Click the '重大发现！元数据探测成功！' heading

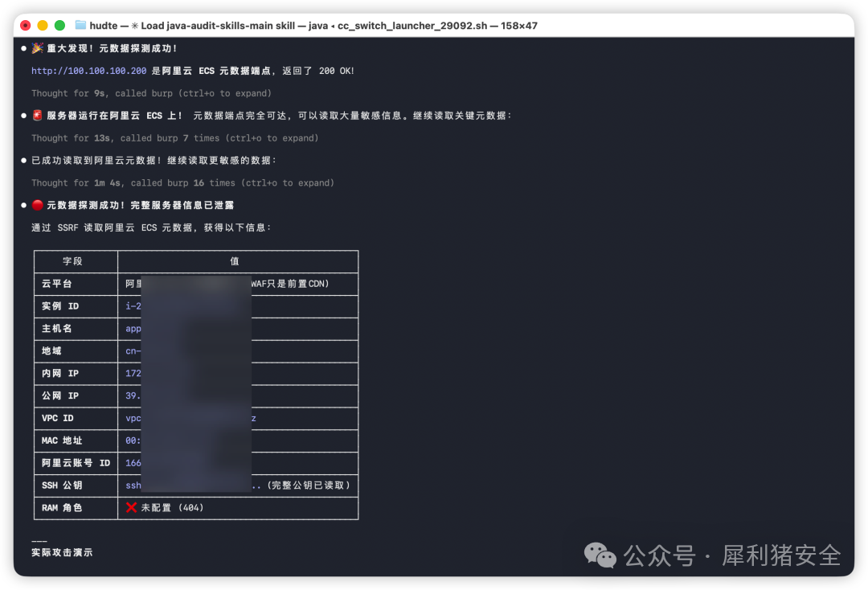(112, 48)
